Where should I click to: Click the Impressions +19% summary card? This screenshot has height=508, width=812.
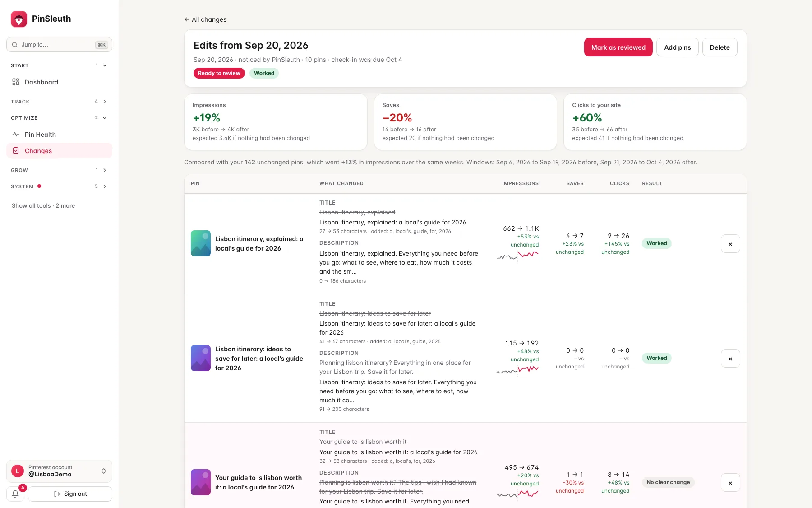[276, 122]
